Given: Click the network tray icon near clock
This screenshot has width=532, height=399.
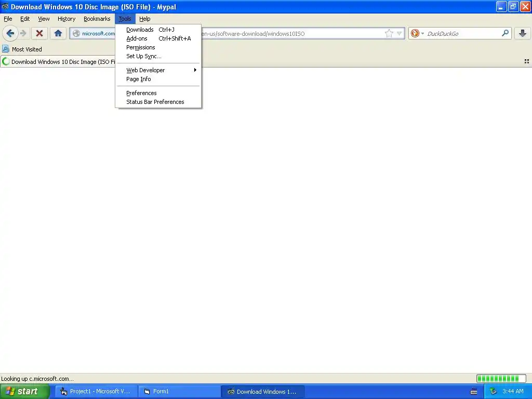Looking at the screenshot, I should point(494,391).
